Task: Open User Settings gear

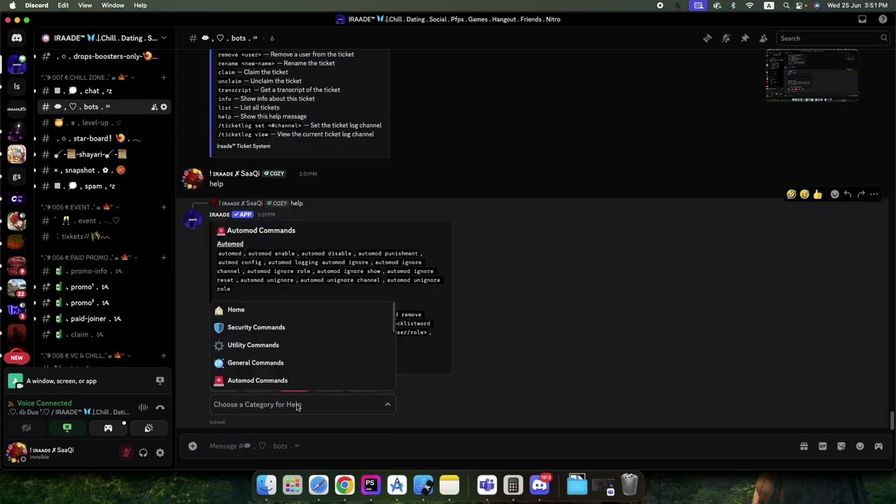Action: click(160, 453)
